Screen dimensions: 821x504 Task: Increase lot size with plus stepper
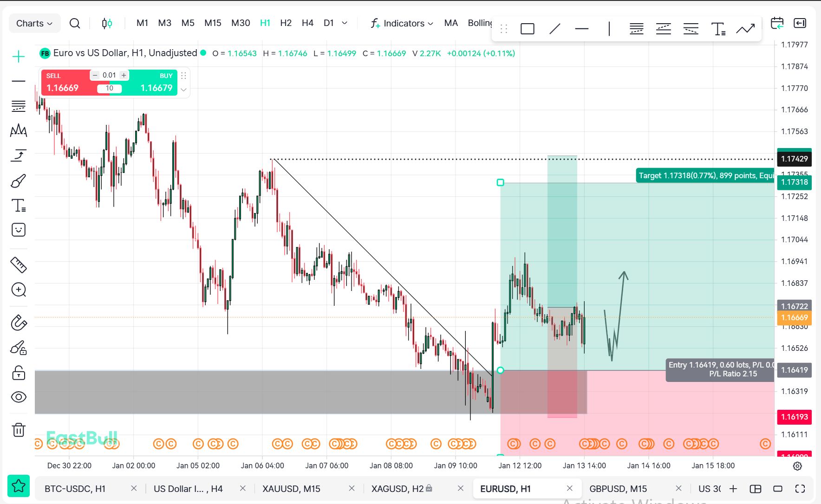click(124, 75)
